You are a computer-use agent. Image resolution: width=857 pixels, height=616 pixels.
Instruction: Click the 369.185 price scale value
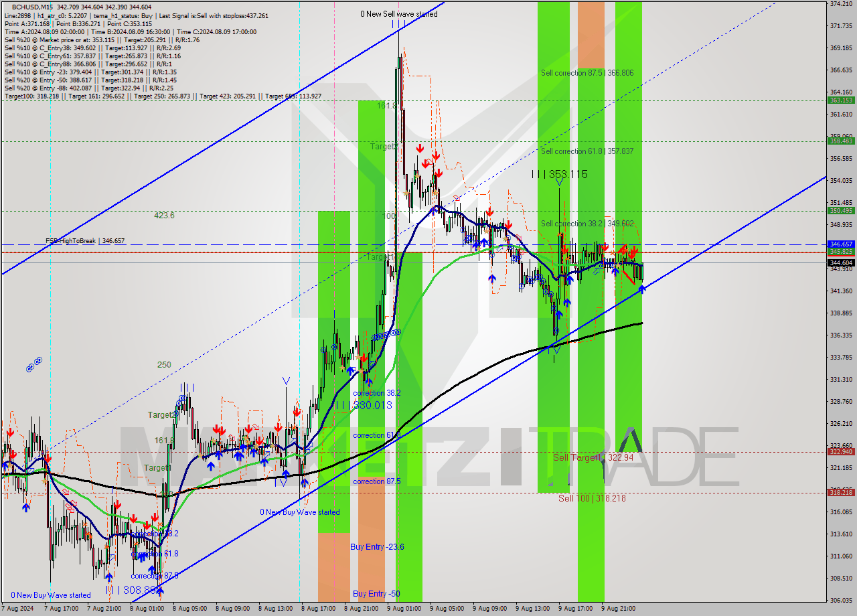[x=841, y=48]
